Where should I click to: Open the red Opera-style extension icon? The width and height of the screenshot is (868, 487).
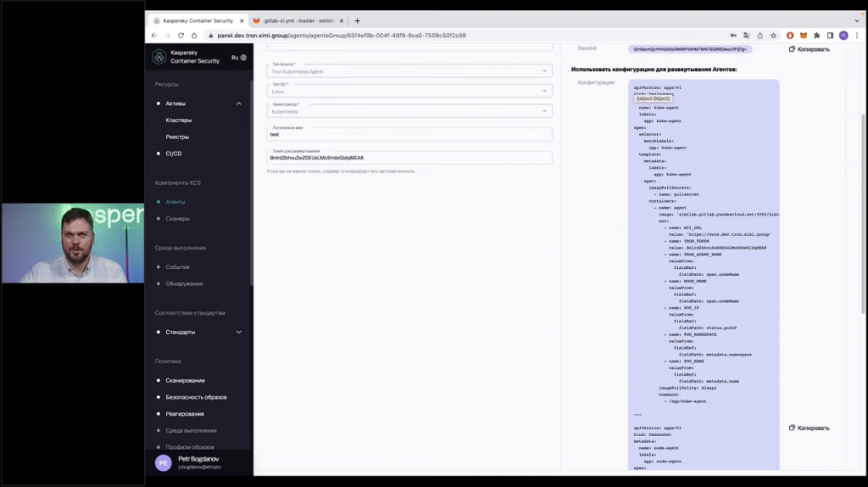790,36
